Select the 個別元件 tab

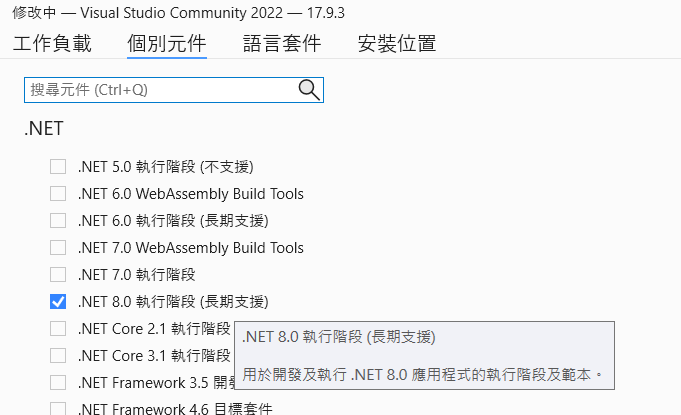click(x=167, y=44)
